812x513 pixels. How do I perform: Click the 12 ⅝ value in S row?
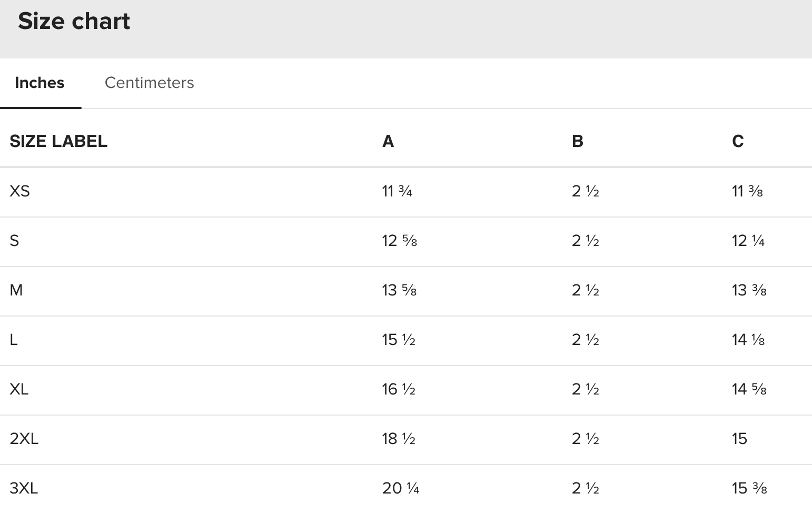pos(400,241)
